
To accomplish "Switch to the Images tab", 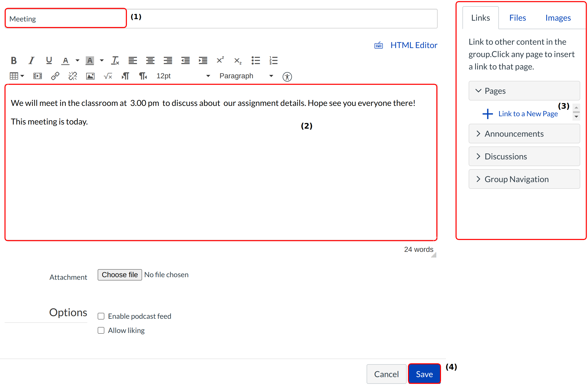I will pos(558,18).
